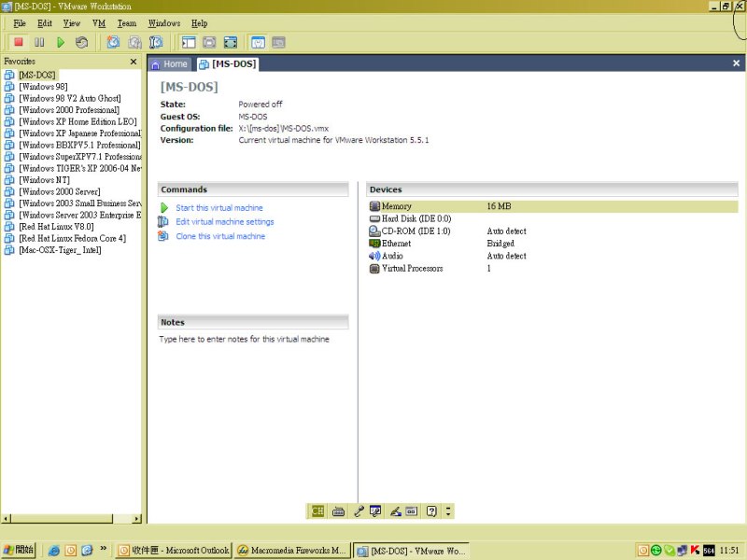Viewport: 747px width, 560px height.
Task: Select [Red Hat Linux Fedora Core 4] favorite
Action: [73, 238]
